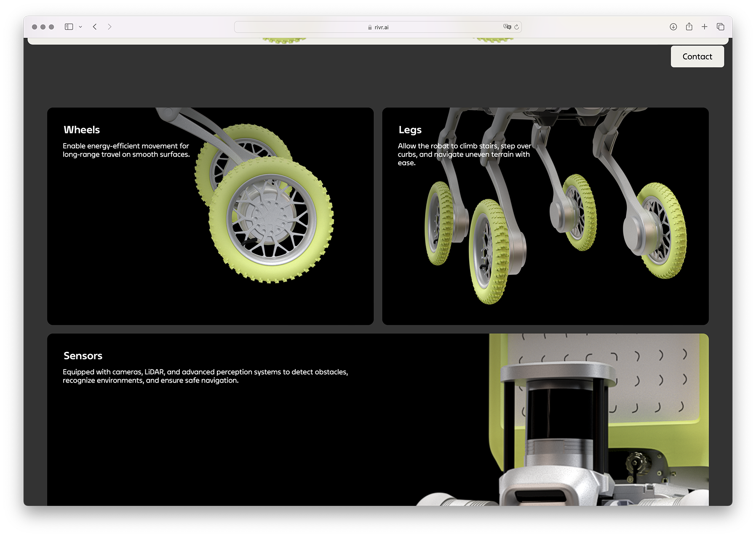Open the page translate icon
This screenshot has height=537, width=756.
pyautogui.click(x=507, y=27)
